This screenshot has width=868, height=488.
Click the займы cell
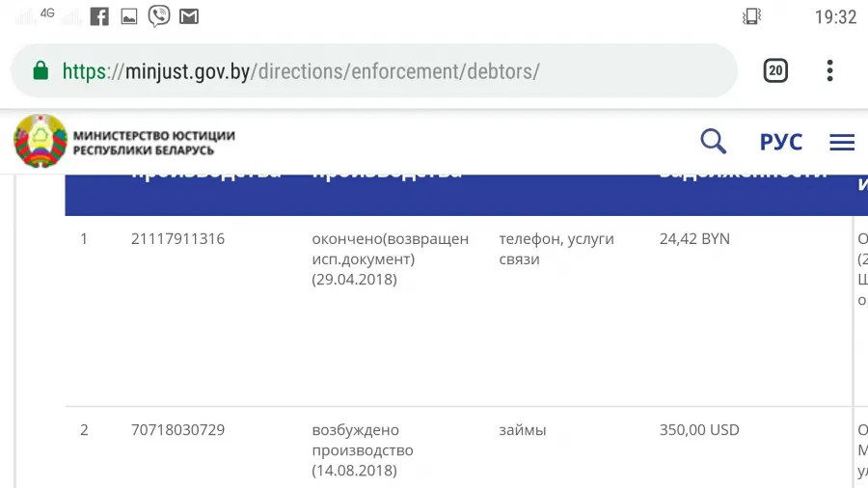click(x=523, y=430)
